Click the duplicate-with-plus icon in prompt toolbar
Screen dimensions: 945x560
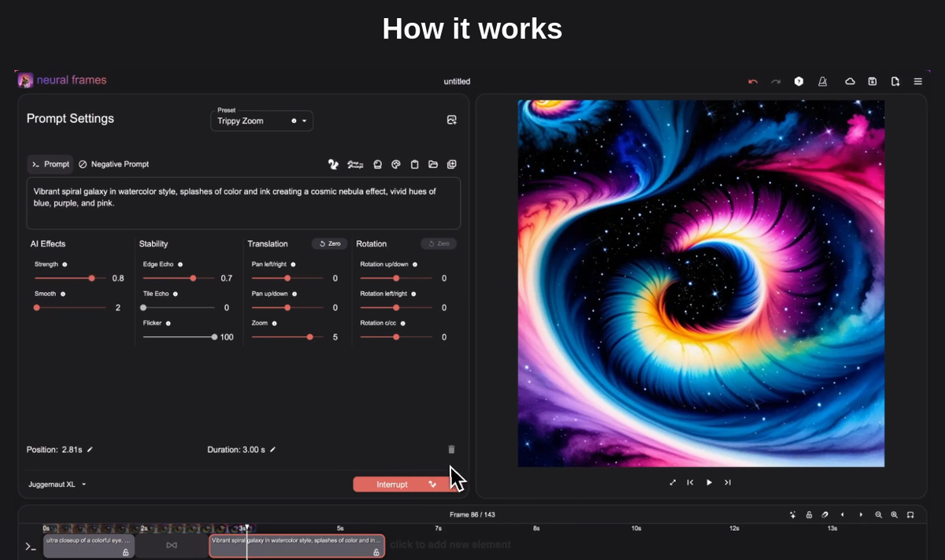click(451, 165)
